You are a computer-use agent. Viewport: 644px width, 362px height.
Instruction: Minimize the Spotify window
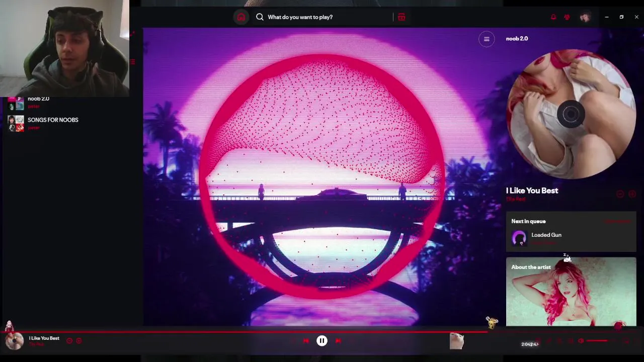coord(607,17)
